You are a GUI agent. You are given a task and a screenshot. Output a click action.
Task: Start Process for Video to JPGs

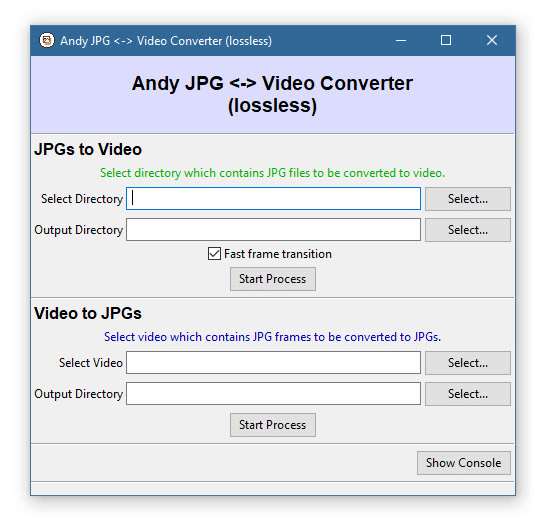[x=273, y=425]
